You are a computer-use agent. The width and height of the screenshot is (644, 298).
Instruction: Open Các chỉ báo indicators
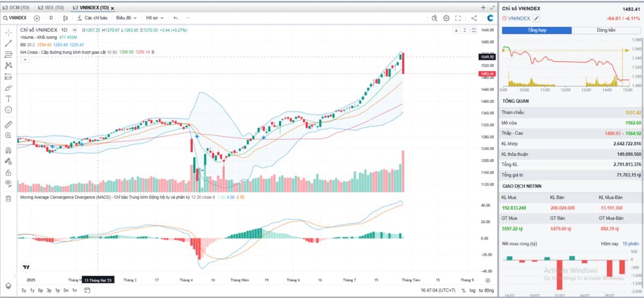click(91, 18)
